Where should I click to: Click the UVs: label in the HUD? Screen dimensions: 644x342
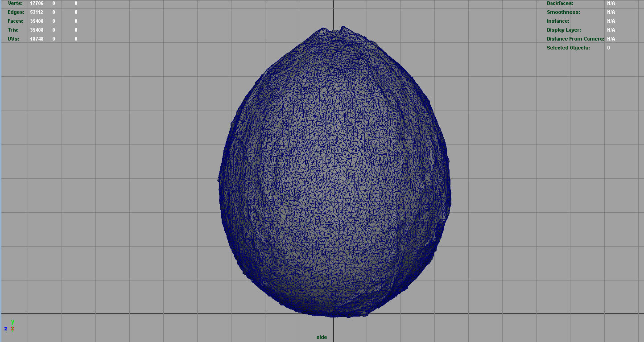click(x=13, y=39)
